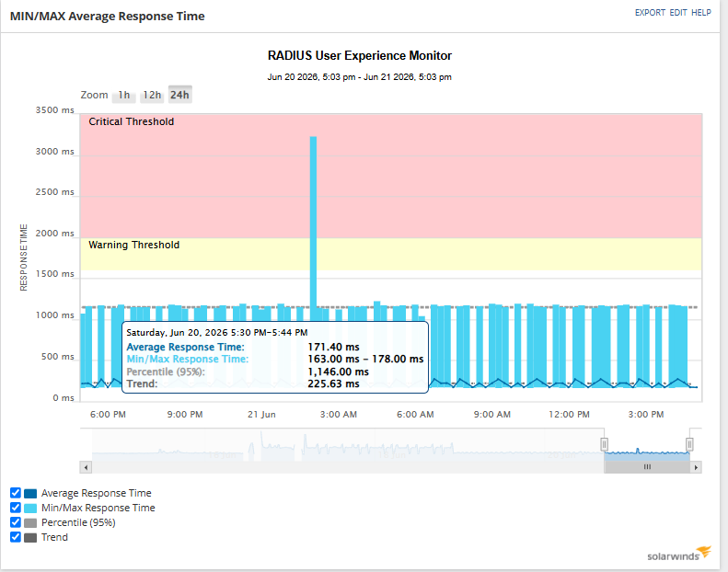This screenshot has height=572, width=728.
Task: Click navigator scroll right arrow
Action: tap(696, 467)
